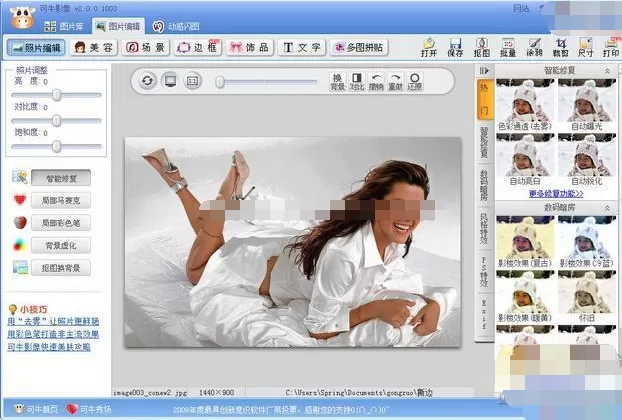Apply the 色彩通透(去雾) effect thumbnail
622x420 pixels.
coord(525,101)
